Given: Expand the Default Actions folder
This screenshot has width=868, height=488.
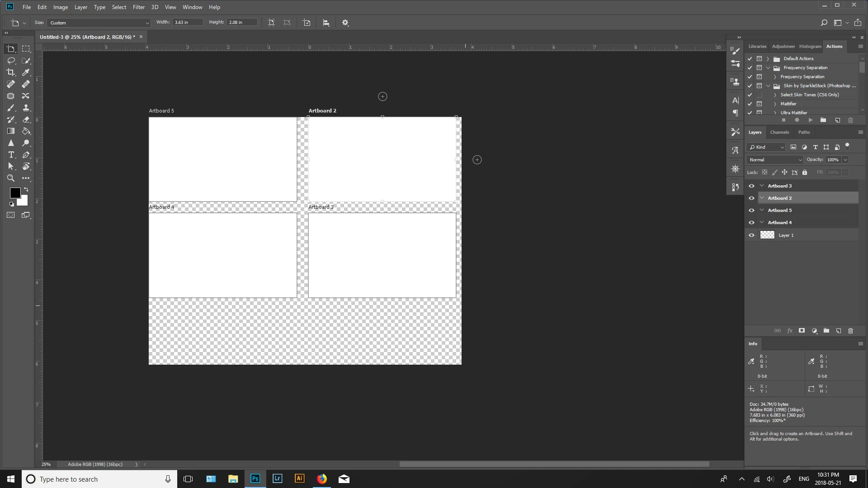Looking at the screenshot, I should point(768,59).
